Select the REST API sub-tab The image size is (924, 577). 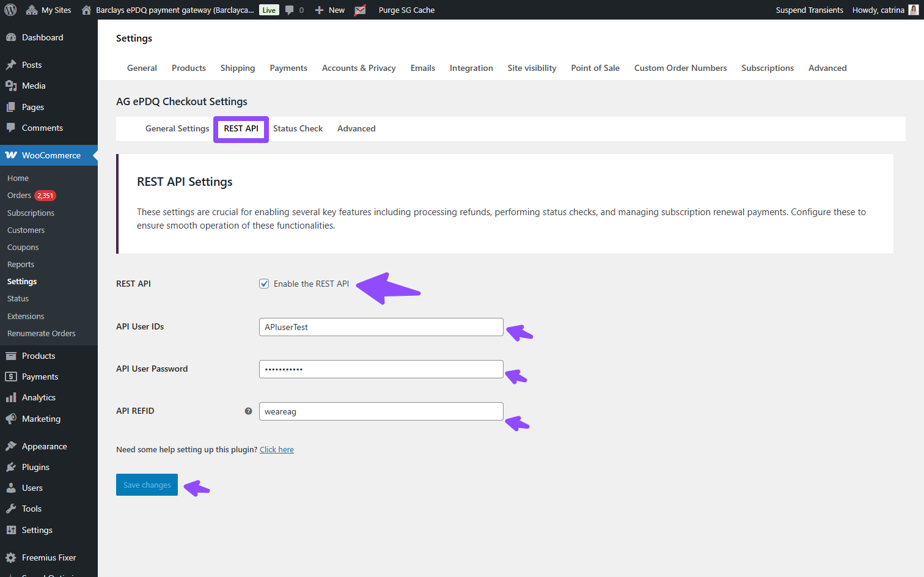[241, 128]
